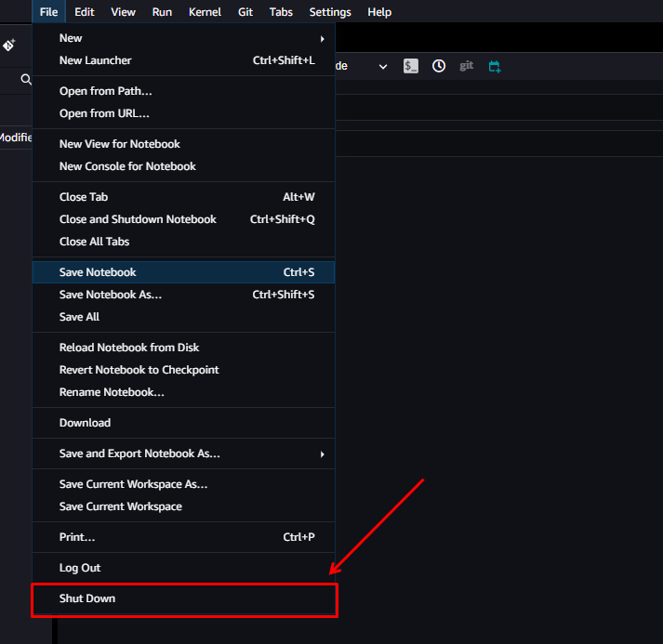Screen dimensions: 663x644
Task: Select Shut Down from the File menu
Action: click(87, 598)
